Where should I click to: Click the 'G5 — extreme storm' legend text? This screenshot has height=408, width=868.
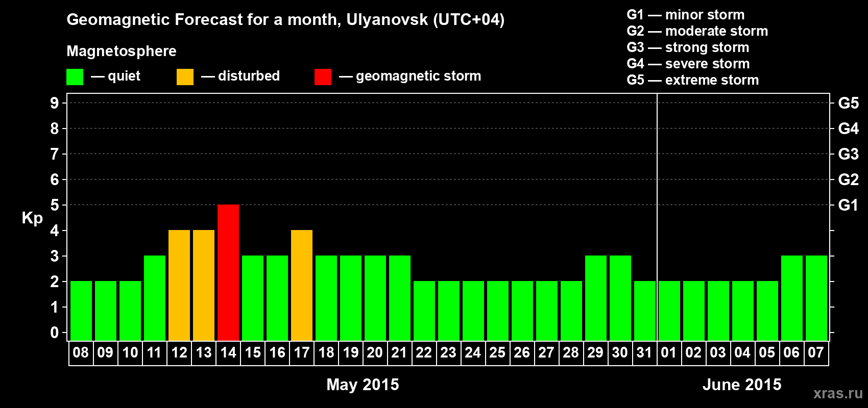pyautogui.click(x=693, y=80)
